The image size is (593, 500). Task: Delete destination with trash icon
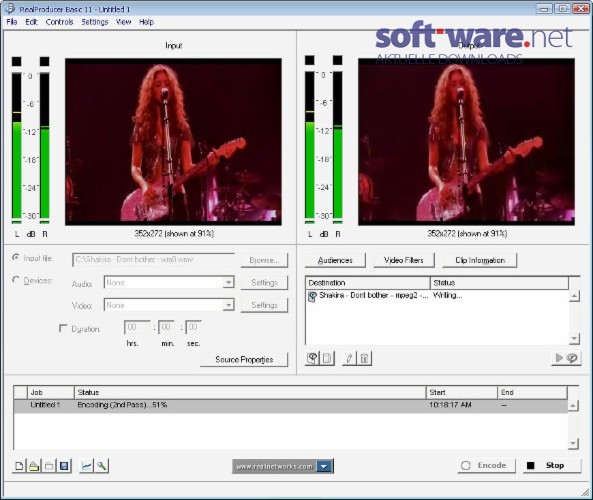(x=364, y=358)
